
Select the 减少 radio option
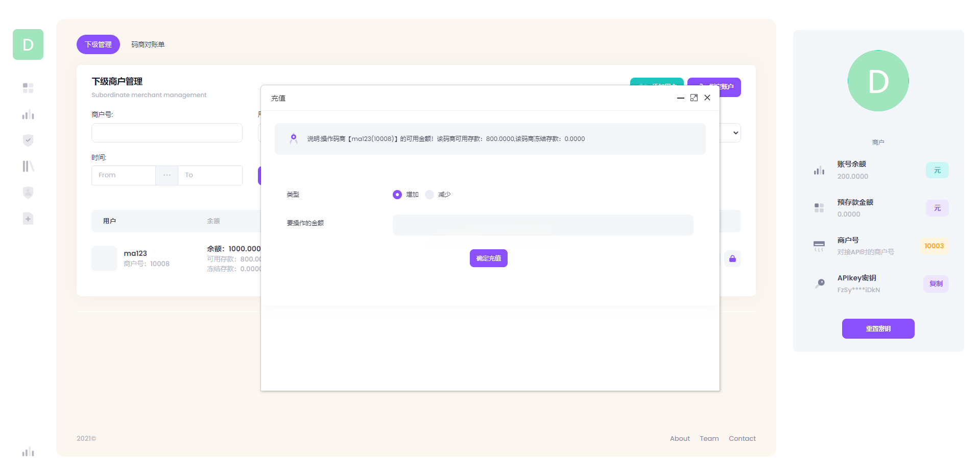[429, 195]
